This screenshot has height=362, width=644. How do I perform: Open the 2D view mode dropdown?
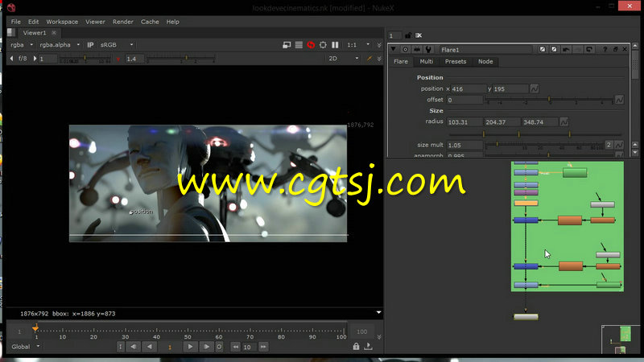pos(344,58)
